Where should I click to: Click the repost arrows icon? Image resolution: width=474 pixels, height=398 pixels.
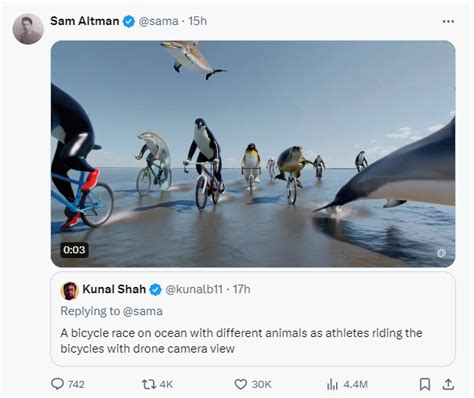[149, 384]
